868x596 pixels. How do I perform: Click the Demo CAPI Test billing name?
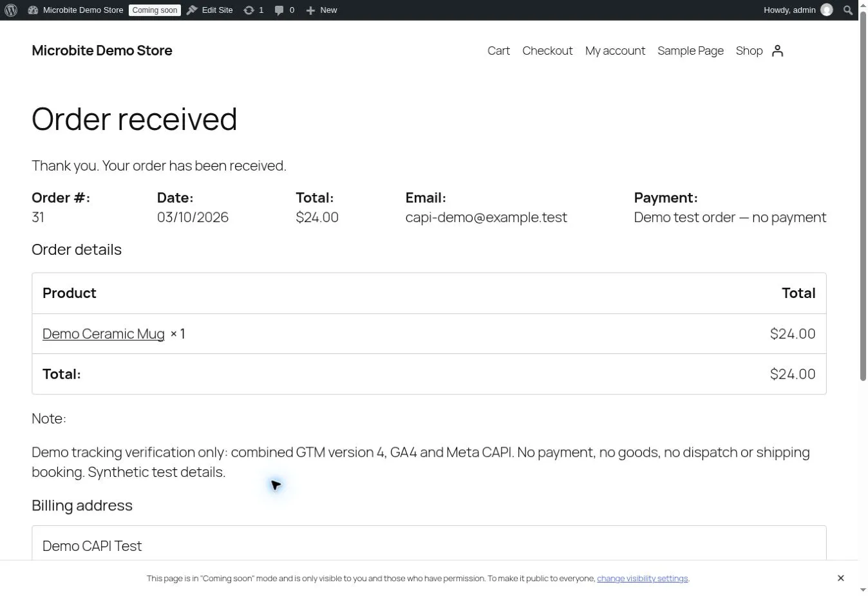pos(92,546)
